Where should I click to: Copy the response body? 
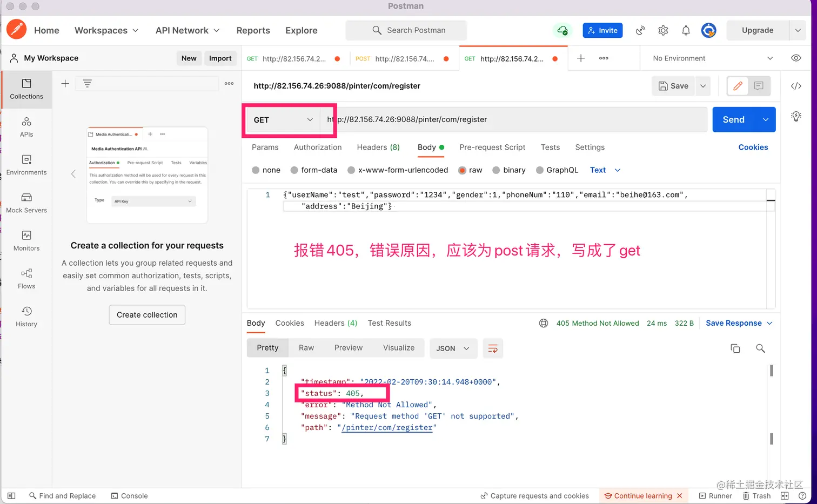click(x=735, y=348)
